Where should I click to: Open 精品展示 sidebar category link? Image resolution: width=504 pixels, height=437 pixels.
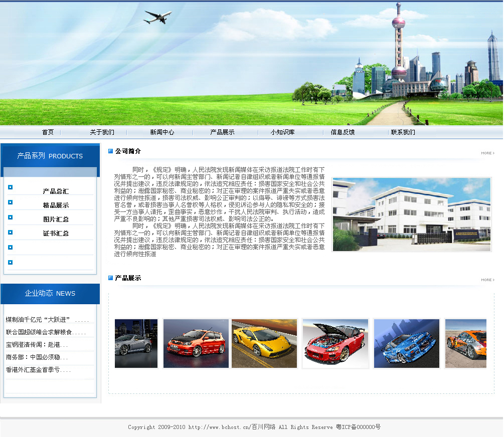[x=56, y=205]
